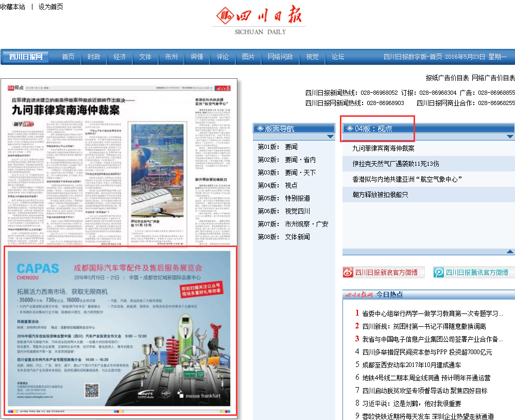This screenshot has width=515, height=420.
Task: Open the newspaper front page thumbnail
Action: click(121, 160)
